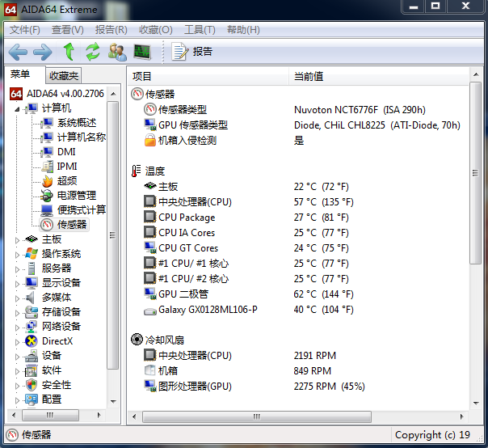The image size is (488, 448).
Task: Open the 收藏(O) menu
Action: (x=156, y=30)
